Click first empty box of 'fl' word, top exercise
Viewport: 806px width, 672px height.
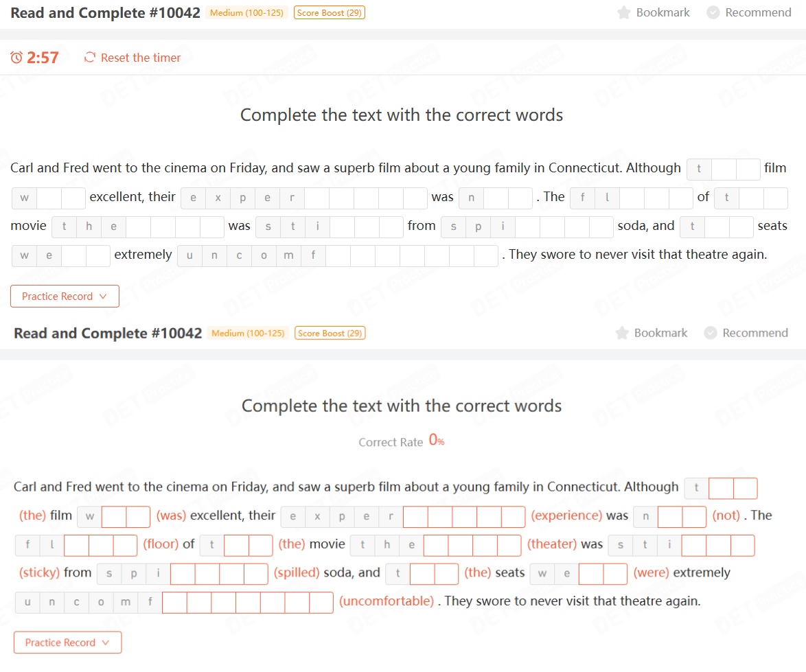[632, 198]
